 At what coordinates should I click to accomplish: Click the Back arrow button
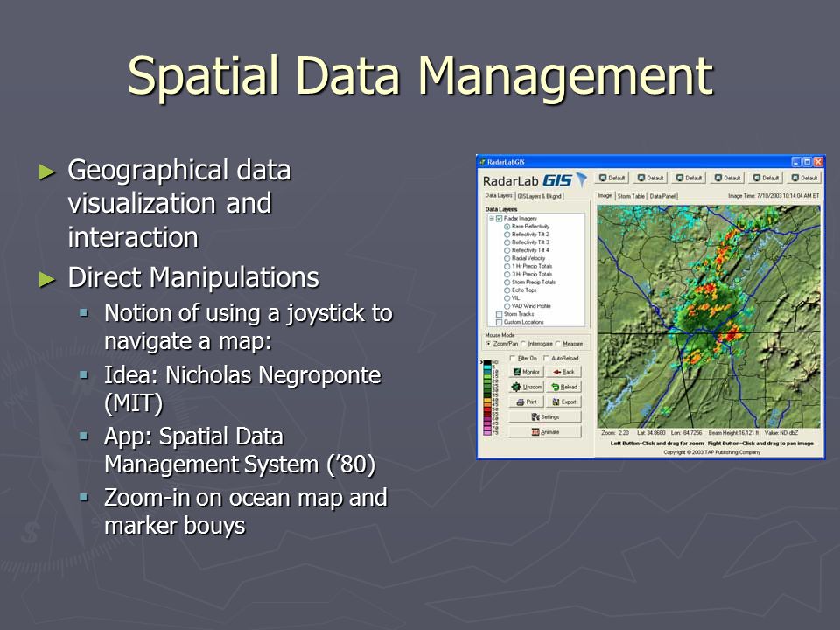point(563,372)
